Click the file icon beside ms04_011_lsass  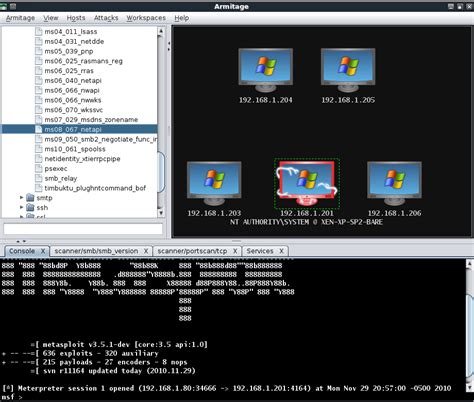tap(39, 32)
